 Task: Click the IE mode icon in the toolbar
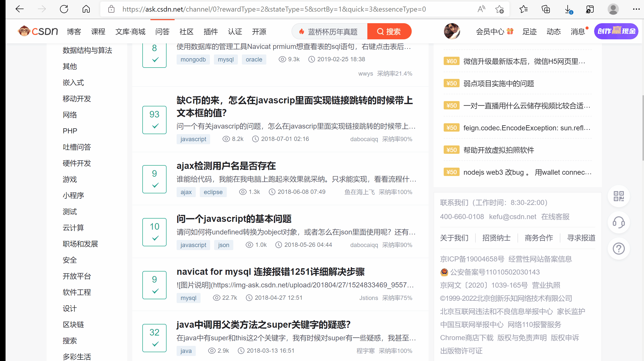point(590,9)
